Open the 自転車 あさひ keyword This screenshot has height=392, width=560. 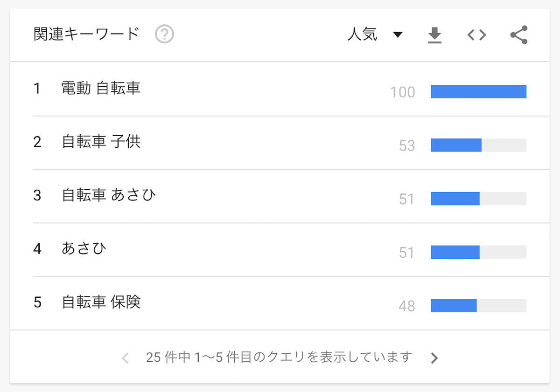coord(108,195)
